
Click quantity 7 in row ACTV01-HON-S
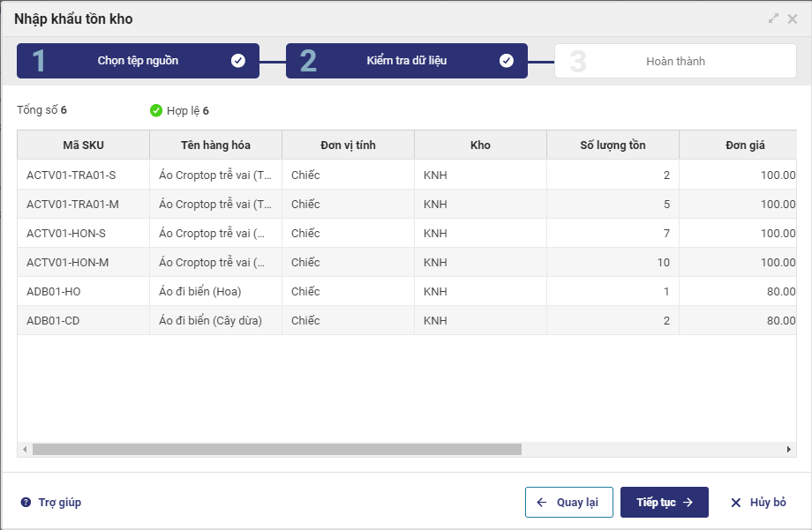point(666,234)
